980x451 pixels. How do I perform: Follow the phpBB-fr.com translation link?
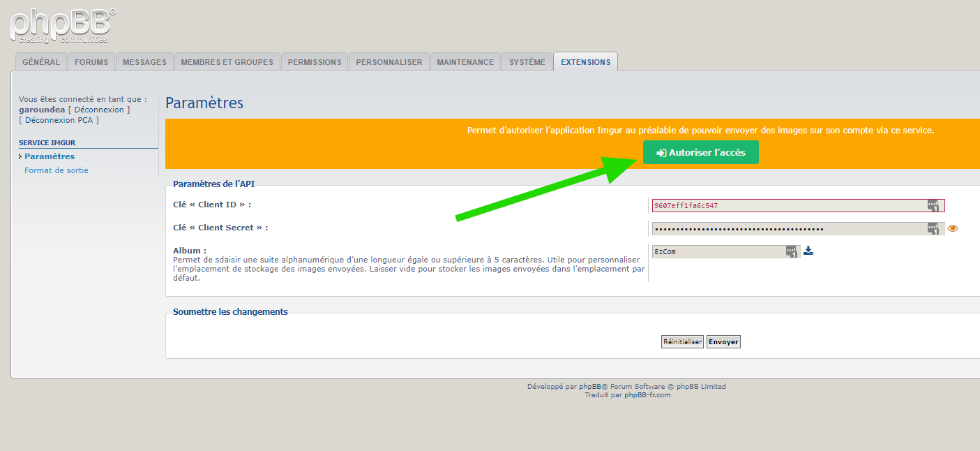coord(647,395)
